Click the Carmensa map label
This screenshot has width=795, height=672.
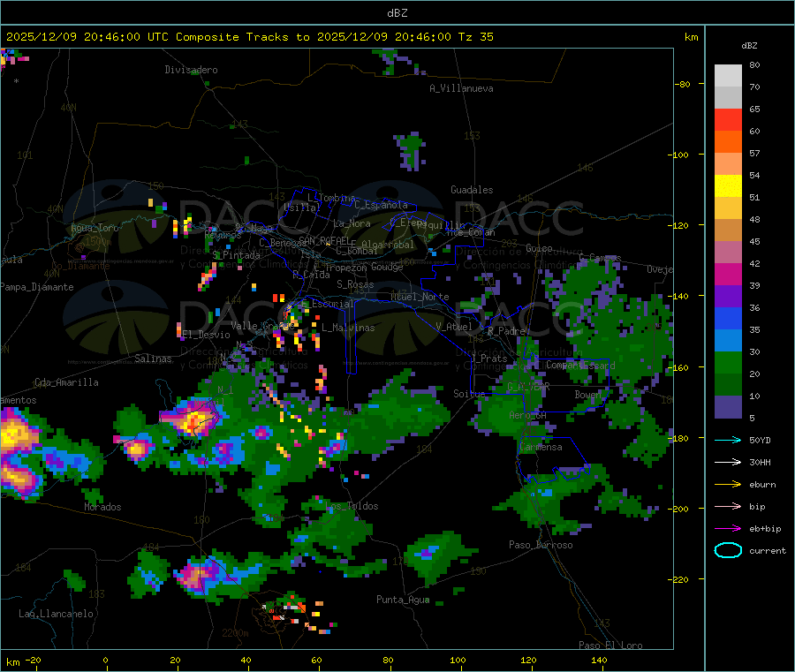point(541,447)
